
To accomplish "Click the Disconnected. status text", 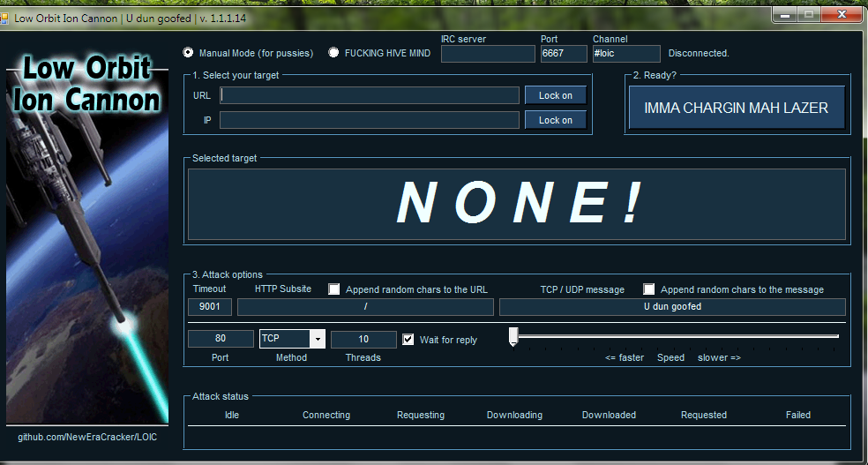I will click(x=699, y=53).
